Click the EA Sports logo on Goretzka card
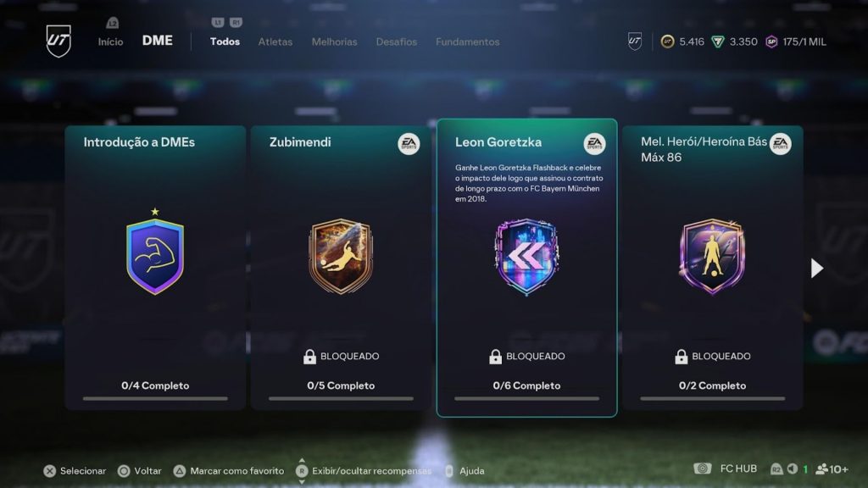Viewport: 868px width, 488px height. tap(594, 144)
